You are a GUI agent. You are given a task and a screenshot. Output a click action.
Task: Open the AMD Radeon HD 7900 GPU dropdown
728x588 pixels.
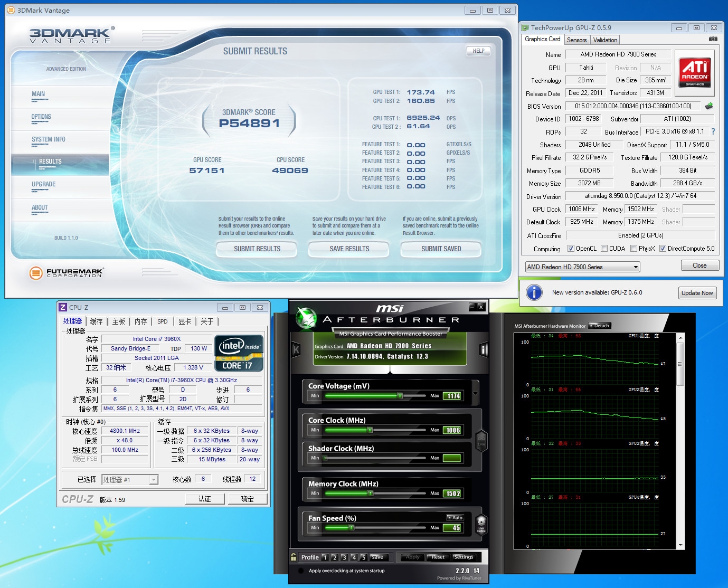click(582, 267)
